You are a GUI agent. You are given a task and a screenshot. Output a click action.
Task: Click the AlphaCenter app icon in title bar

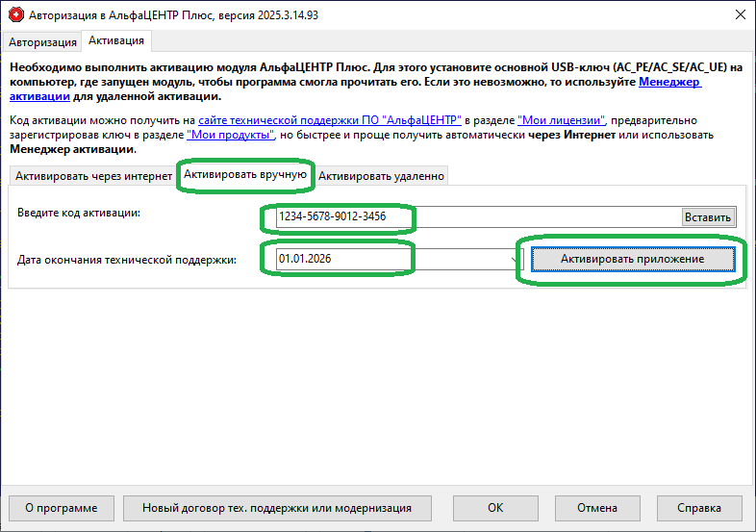click(16, 15)
